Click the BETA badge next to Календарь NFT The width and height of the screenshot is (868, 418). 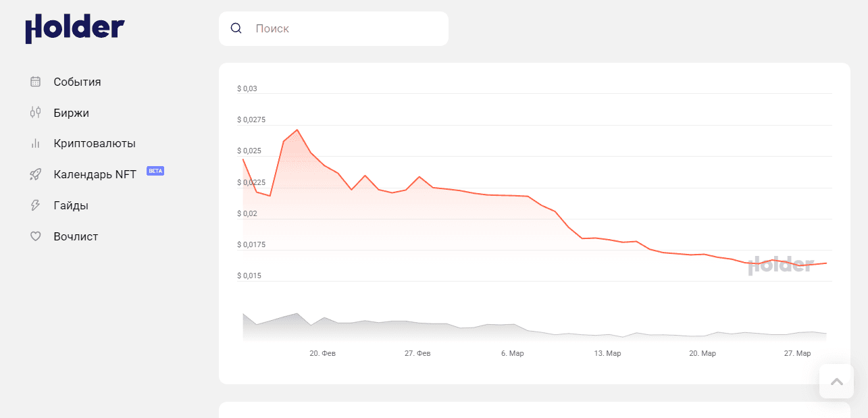[x=155, y=171]
